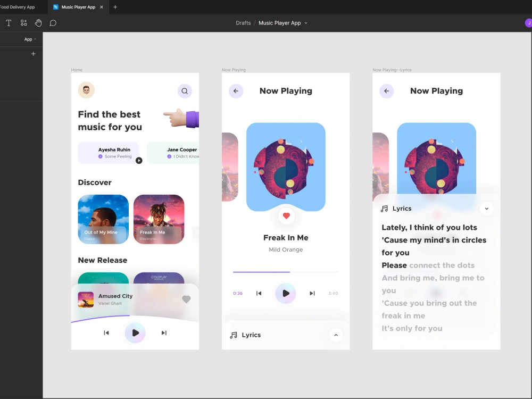This screenshot has width=532, height=399.
Task: Select the Hand tool
Action: (38, 23)
